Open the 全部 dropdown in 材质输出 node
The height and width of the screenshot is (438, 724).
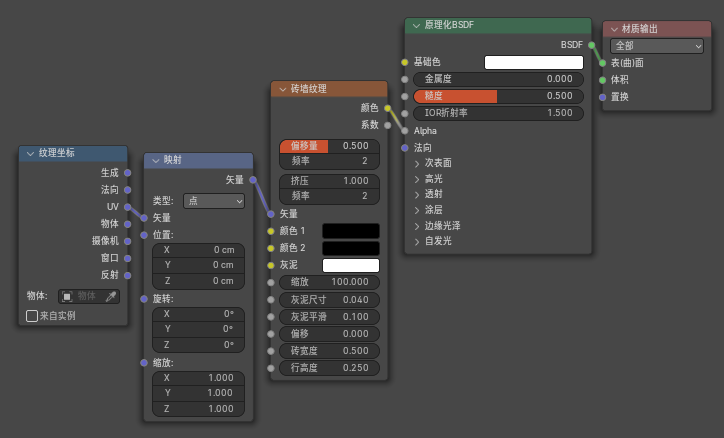pos(656,46)
